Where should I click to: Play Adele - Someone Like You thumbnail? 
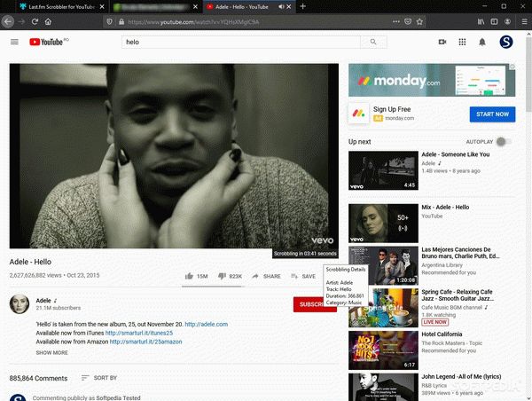383,170
